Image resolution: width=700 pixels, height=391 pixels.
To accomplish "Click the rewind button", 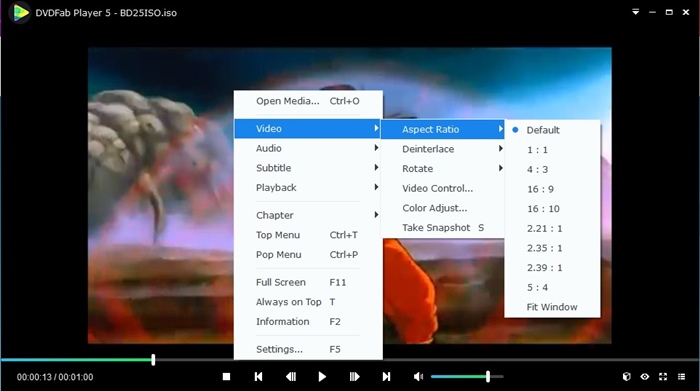I will (291, 377).
